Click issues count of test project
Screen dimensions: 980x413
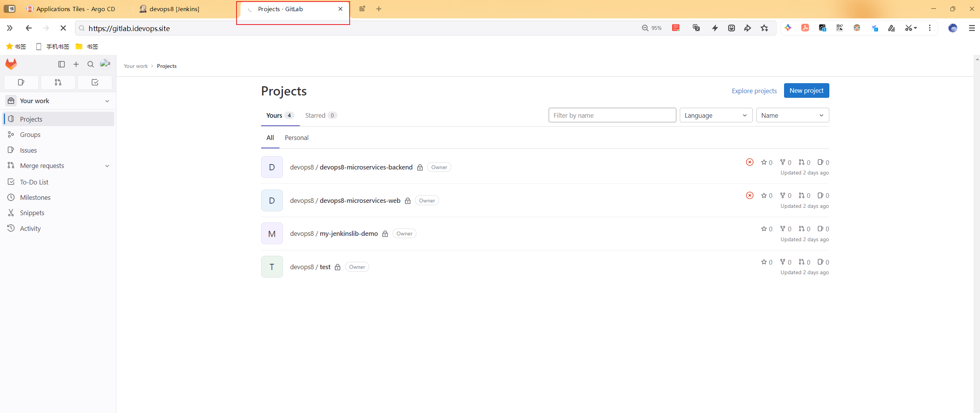click(x=823, y=262)
